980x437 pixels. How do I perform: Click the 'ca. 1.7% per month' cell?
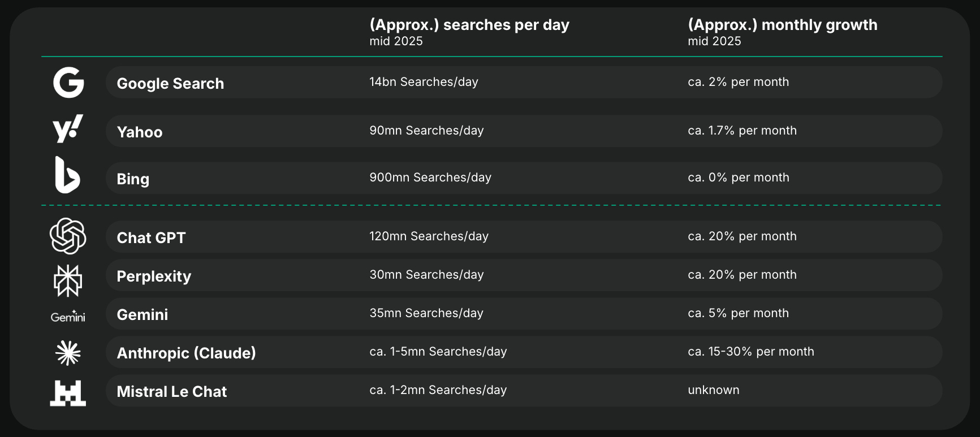click(742, 131)
